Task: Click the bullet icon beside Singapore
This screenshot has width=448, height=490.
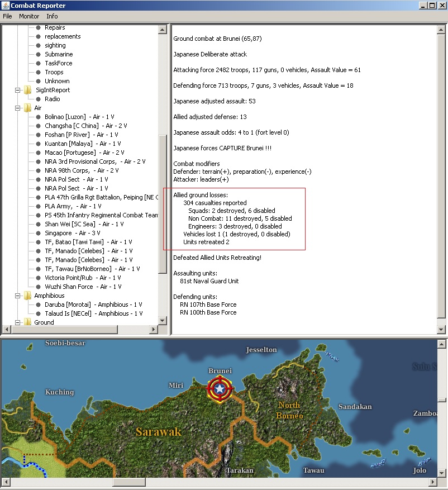Action: tap(38, 233)
